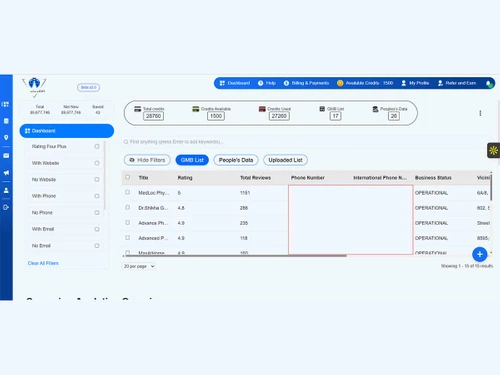Image resolution: width=500 pixels, height=375 pixels.
Task: Go to Dashboard in top navigation bar
Action: coord(235,83)
